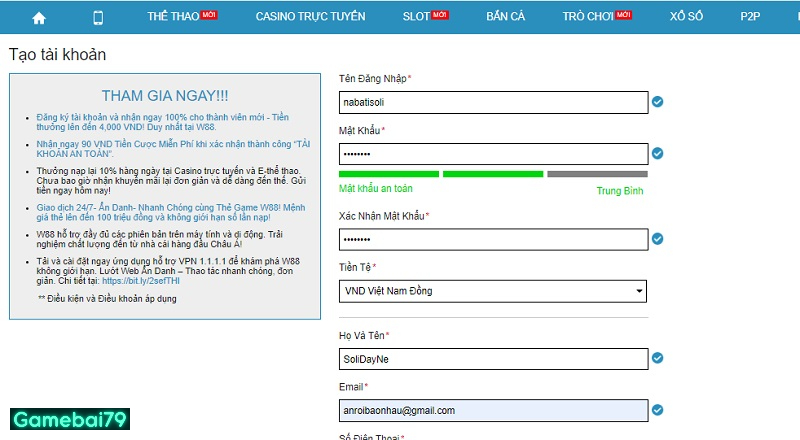
Task: Click checkmark icon beside username field
Action: point(657,101)
